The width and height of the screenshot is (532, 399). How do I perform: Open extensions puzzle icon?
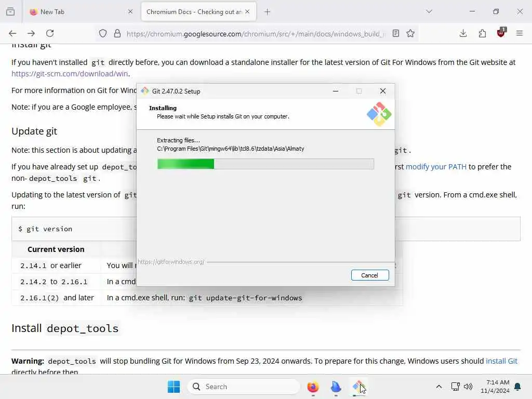482,33
